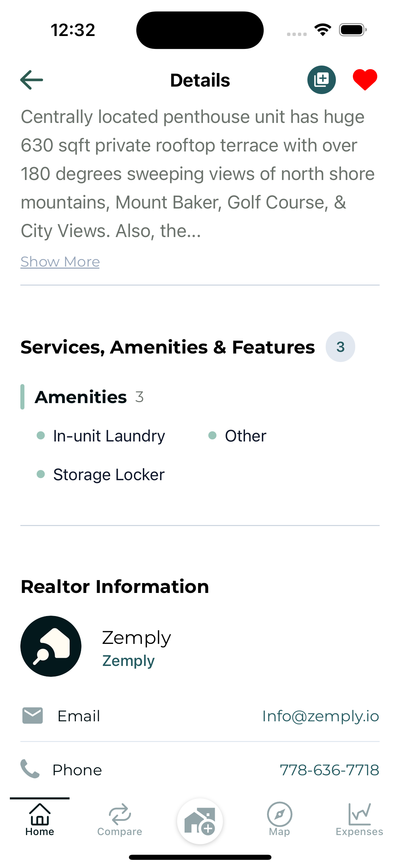Switch to the Home tab
Screen dimensions: 400x868
[40, 819]
